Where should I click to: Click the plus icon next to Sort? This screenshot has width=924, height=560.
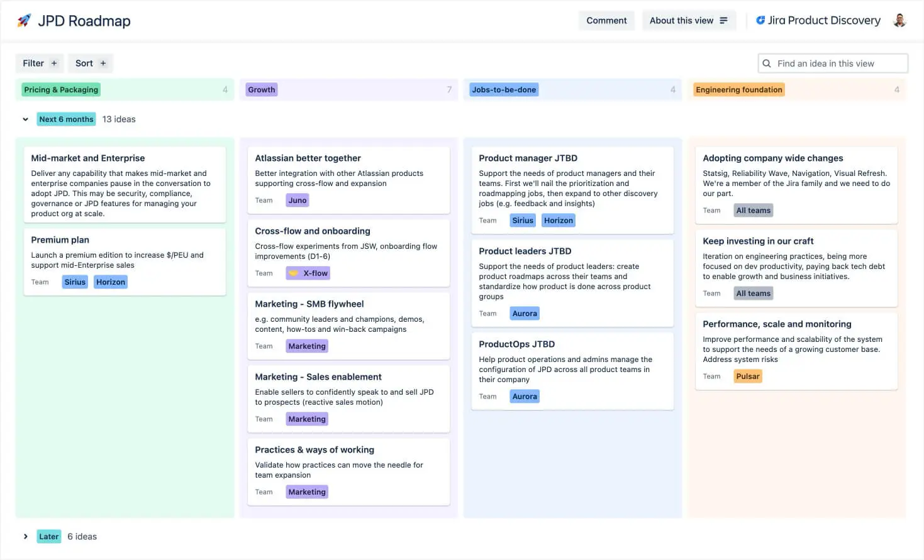103,63
